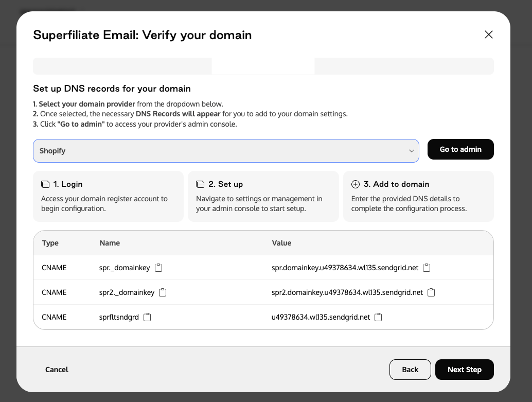Viewport: 532px width, 402px height.
Task: Click the Value column header
Action: (281, 243)
